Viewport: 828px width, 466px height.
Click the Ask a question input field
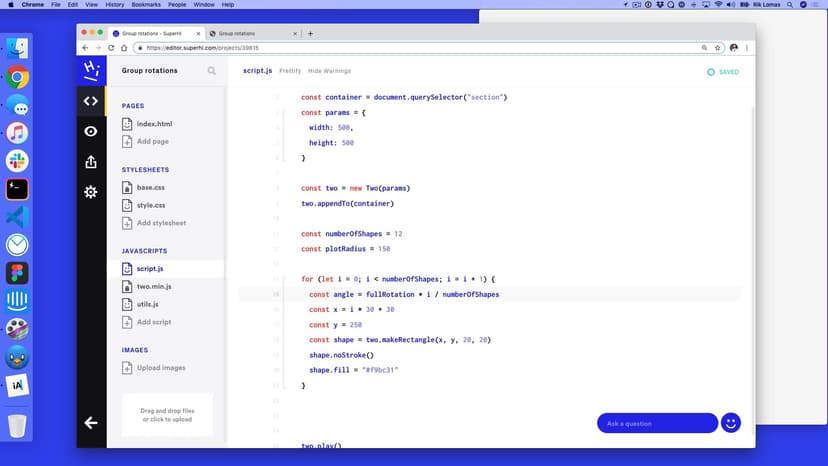656,423
